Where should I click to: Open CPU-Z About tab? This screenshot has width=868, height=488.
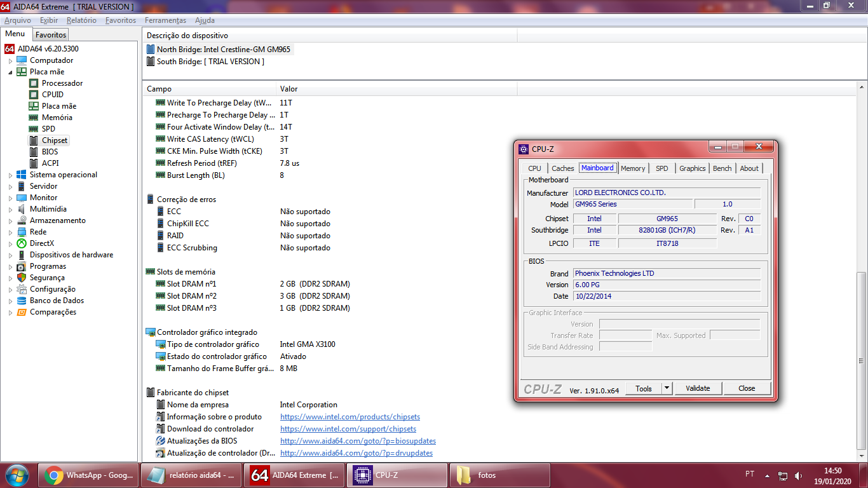tap(749, 168)
